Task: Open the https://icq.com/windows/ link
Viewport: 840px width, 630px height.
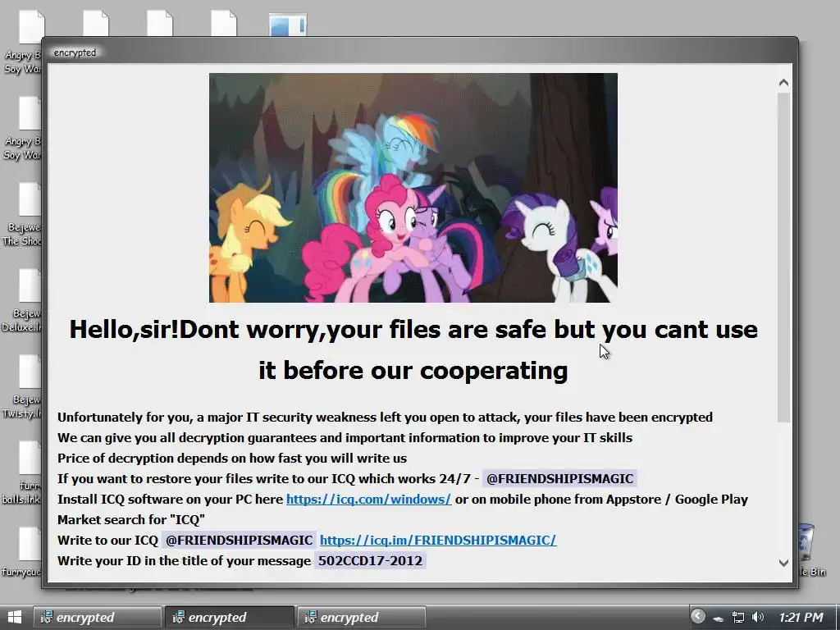Action: [x=368, y=500]
